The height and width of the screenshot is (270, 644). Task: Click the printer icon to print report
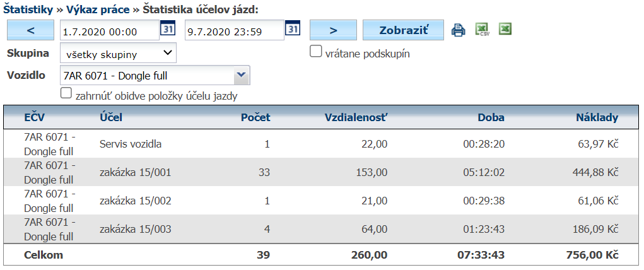point(459,30)
